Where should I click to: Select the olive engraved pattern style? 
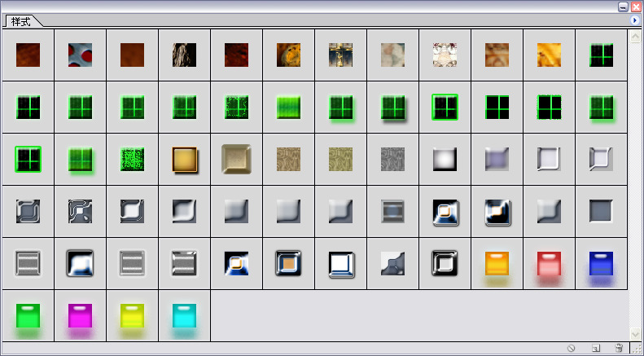click(x=341, y=160)
